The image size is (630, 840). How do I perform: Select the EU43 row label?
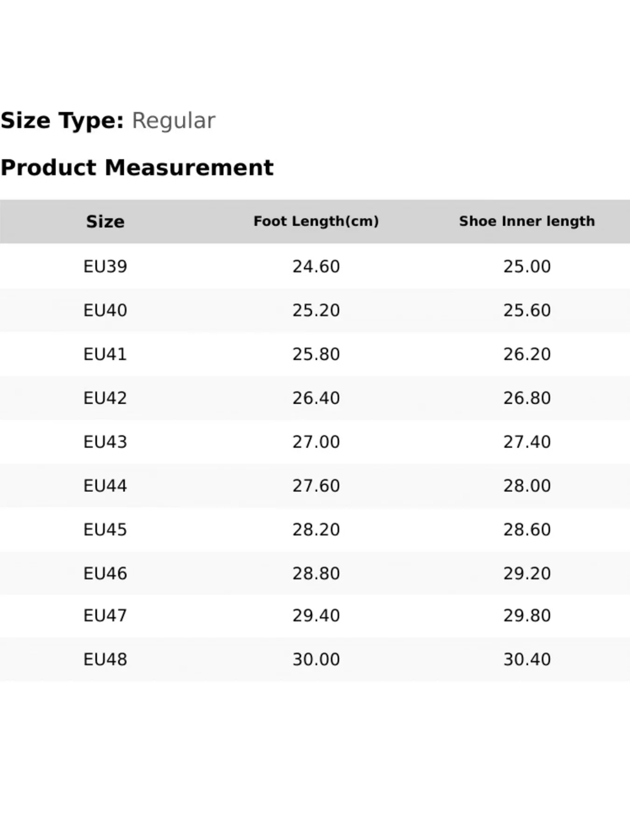(105, 442)
